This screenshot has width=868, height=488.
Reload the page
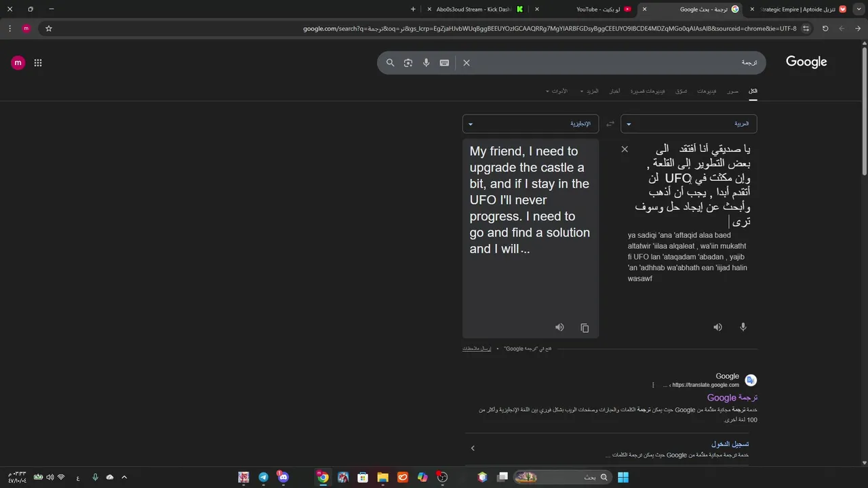[825, 28]
